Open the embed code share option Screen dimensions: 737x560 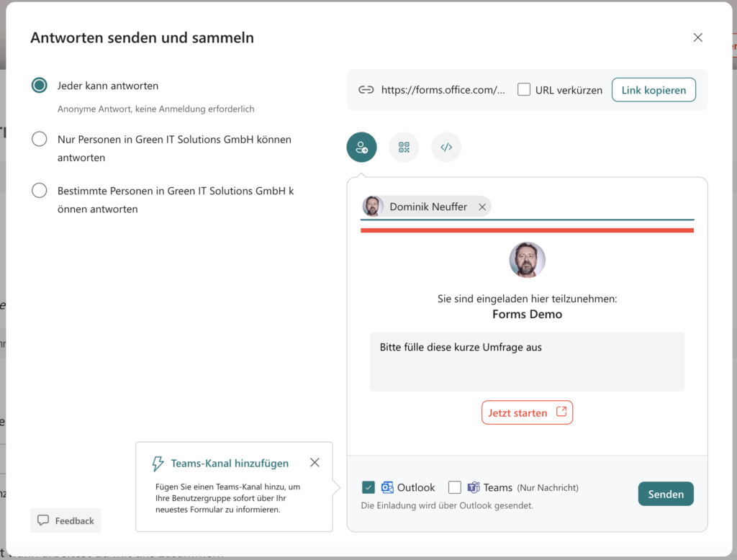446,147
